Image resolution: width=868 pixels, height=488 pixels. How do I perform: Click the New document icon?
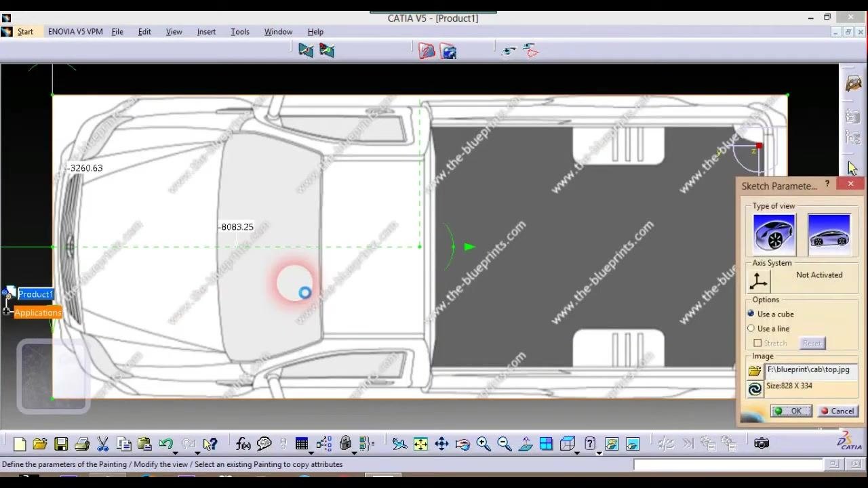coord(20,444)
